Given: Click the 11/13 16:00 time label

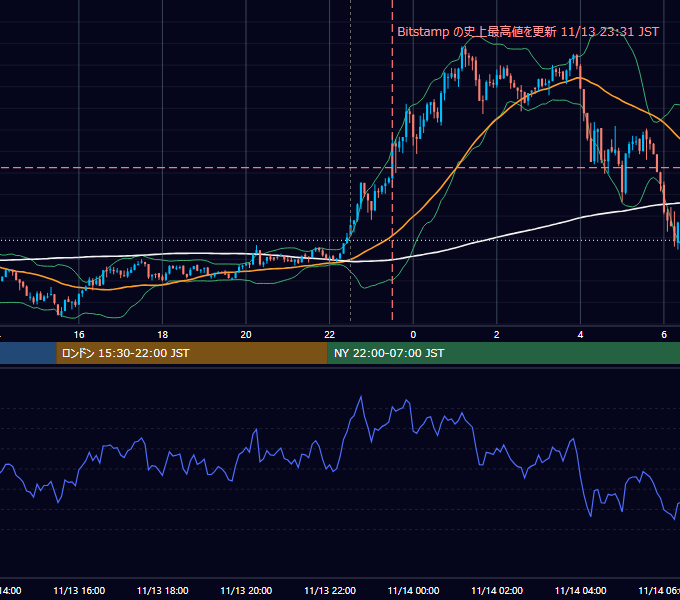Looking at the screenshot, I should (79, 590).
